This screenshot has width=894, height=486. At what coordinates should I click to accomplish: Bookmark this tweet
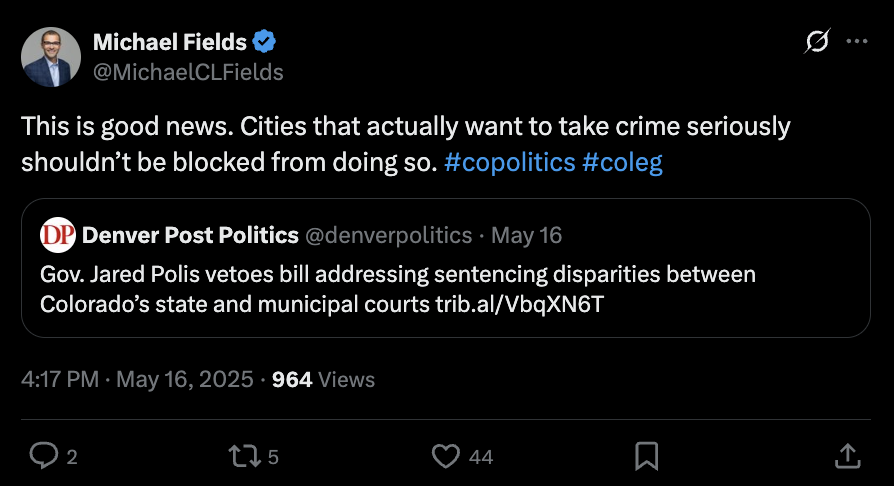[647, 456]
